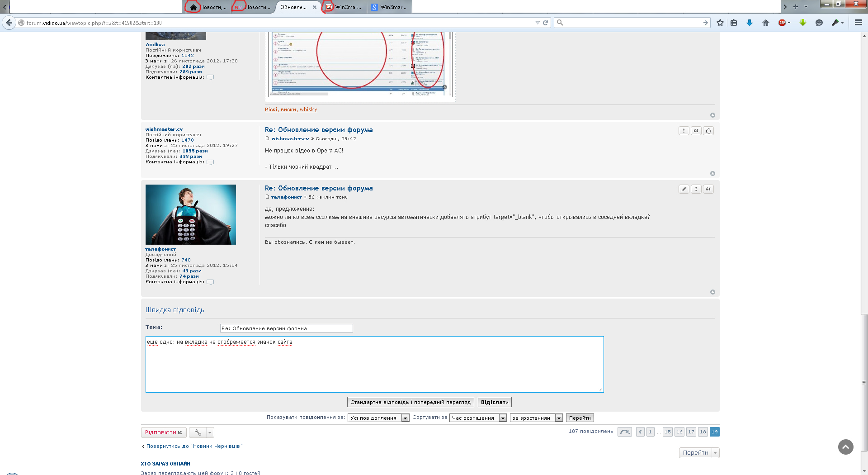The image size is (868, 475).
Task: Reload the page using the refresh icon
Action: pos(546,23)
